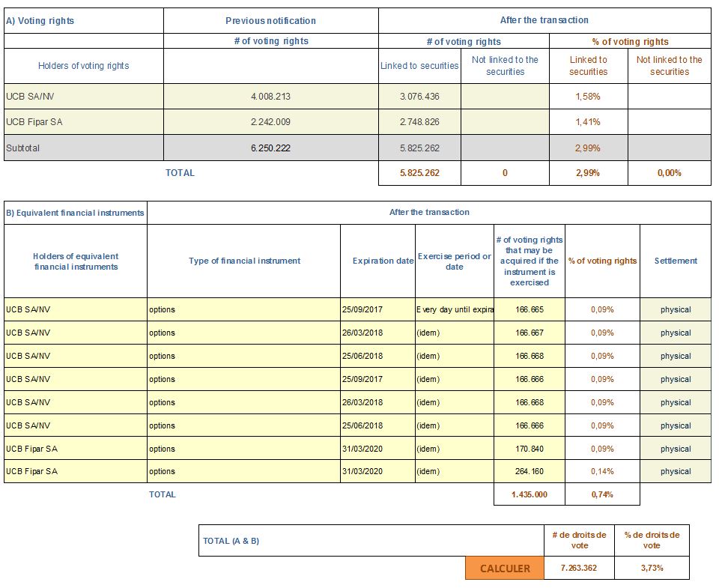Image resolution: width=719 pixels, height=588 pixels.
Task: Select linked securities value 3.076.436
Action: point(419,97)
